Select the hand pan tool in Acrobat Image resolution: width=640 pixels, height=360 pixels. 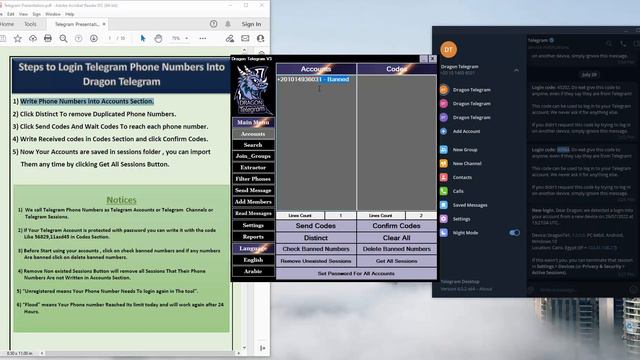point(158,38)
